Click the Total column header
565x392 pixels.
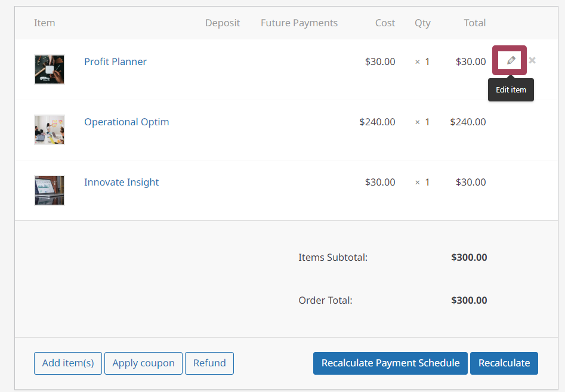(x=474, y=23)
